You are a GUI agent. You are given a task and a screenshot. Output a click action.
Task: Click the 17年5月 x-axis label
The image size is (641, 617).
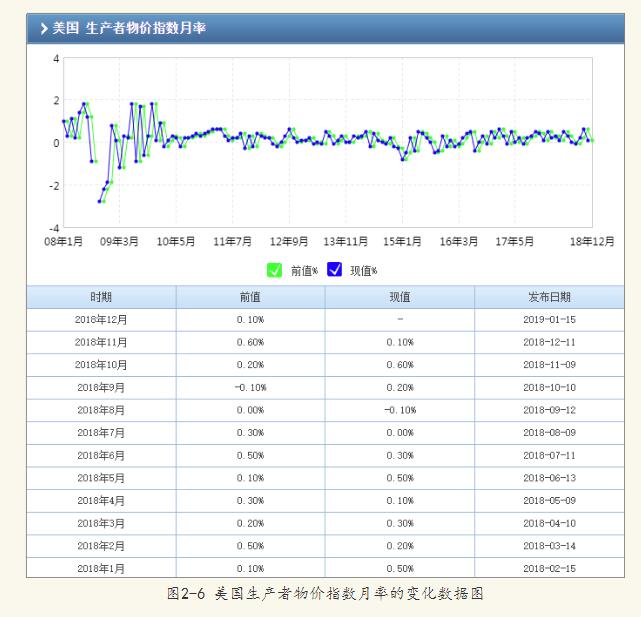click(x=514, y=241)
